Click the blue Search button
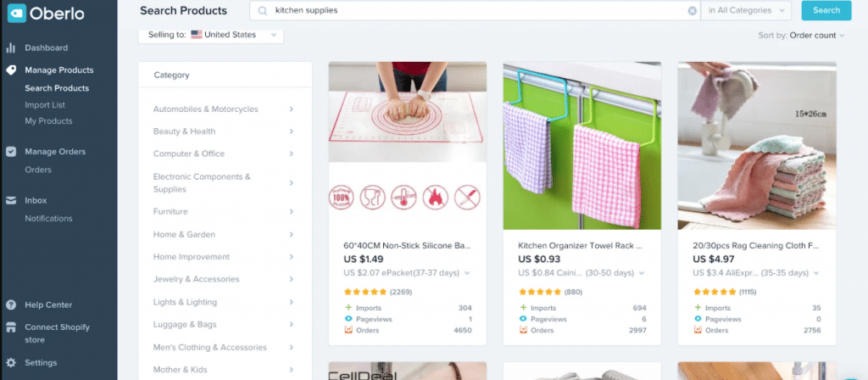 point(826,10)
